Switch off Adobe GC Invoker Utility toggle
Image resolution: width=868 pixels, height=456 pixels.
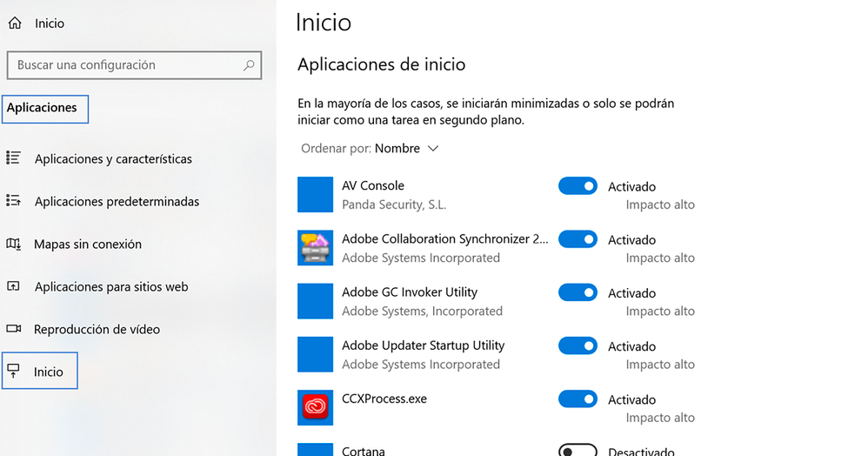[x=578, y=292]
